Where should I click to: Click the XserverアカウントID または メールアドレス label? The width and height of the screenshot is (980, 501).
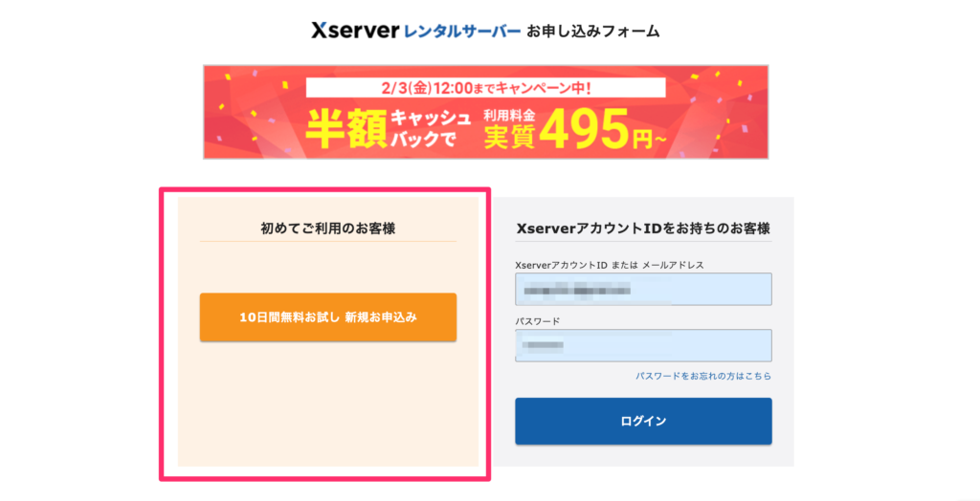click(610, 265)
